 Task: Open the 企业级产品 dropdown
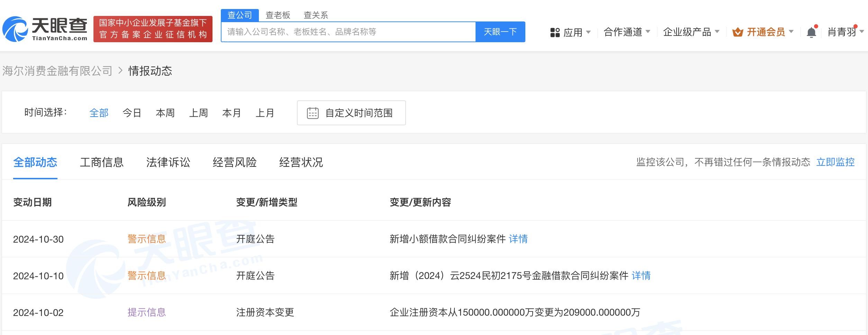(691, 32)
